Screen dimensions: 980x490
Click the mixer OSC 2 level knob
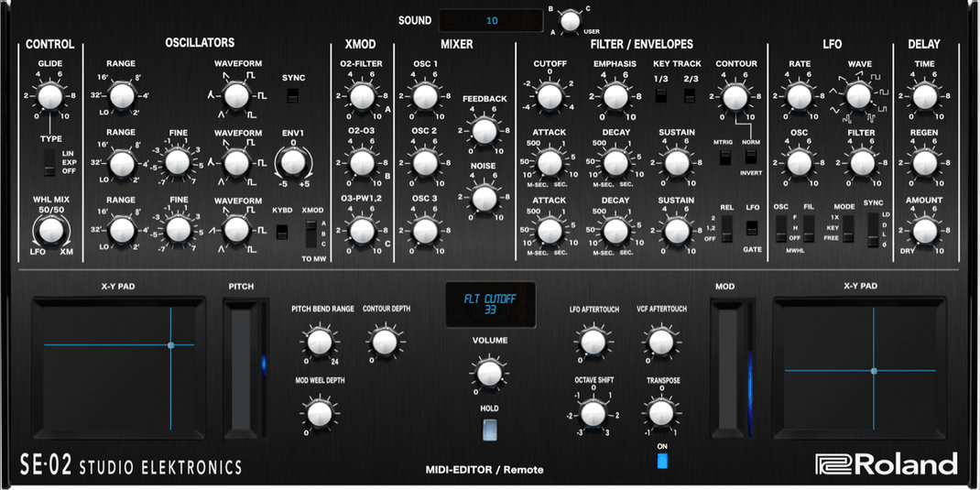pos(426,162)
